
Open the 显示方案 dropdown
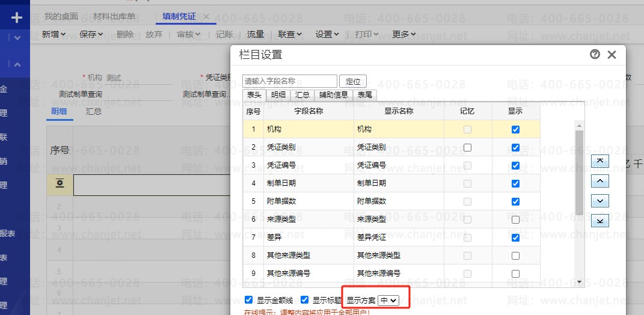click(x=388, y=300)
